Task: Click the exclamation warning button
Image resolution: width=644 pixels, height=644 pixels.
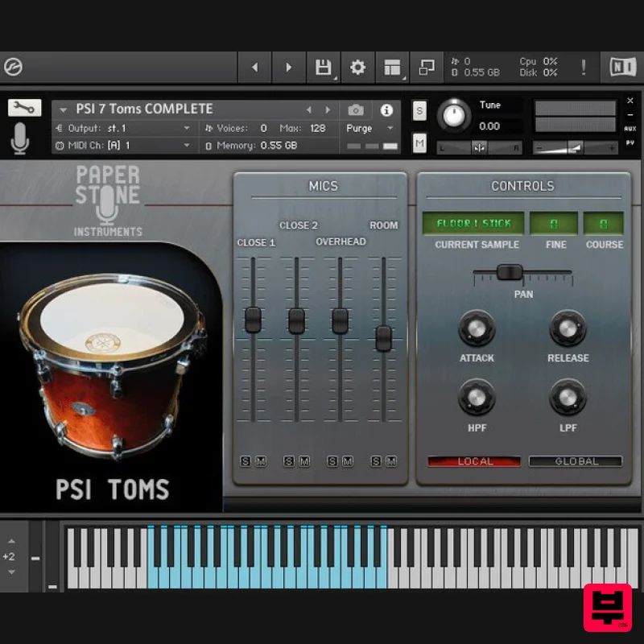Action: 583,68
